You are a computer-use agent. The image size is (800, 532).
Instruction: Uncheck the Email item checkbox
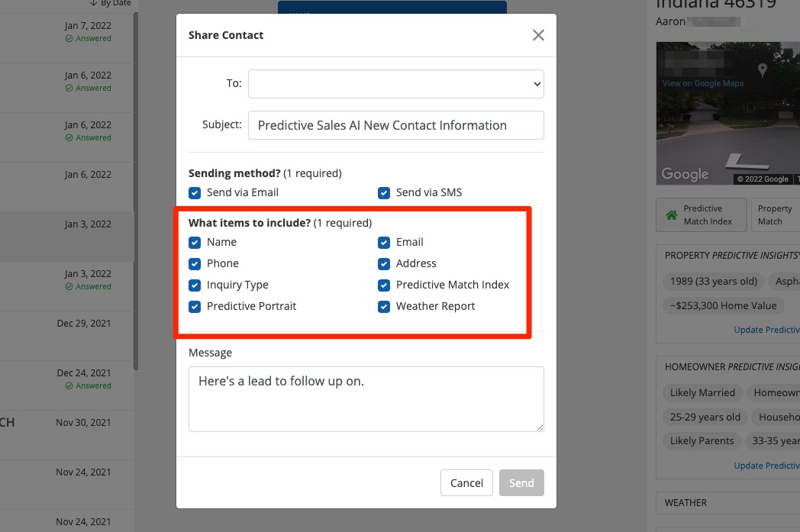coord(385,243)
